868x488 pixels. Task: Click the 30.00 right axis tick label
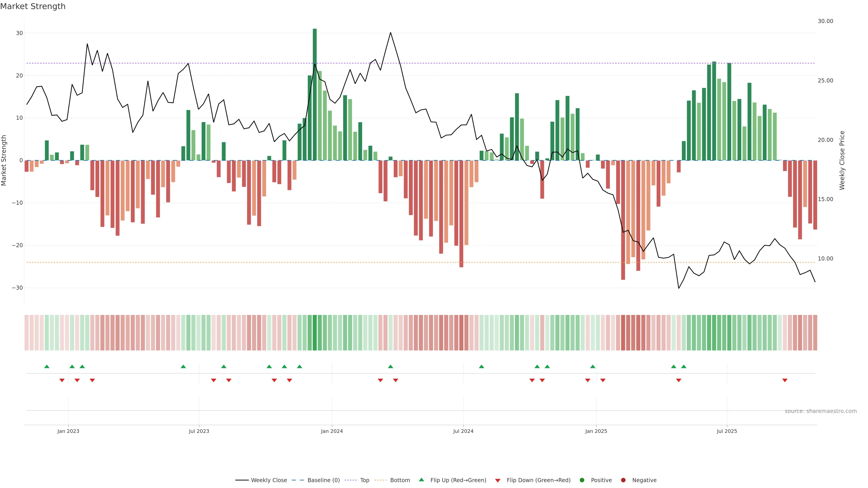pyautogui.click(x=825, y=21)
